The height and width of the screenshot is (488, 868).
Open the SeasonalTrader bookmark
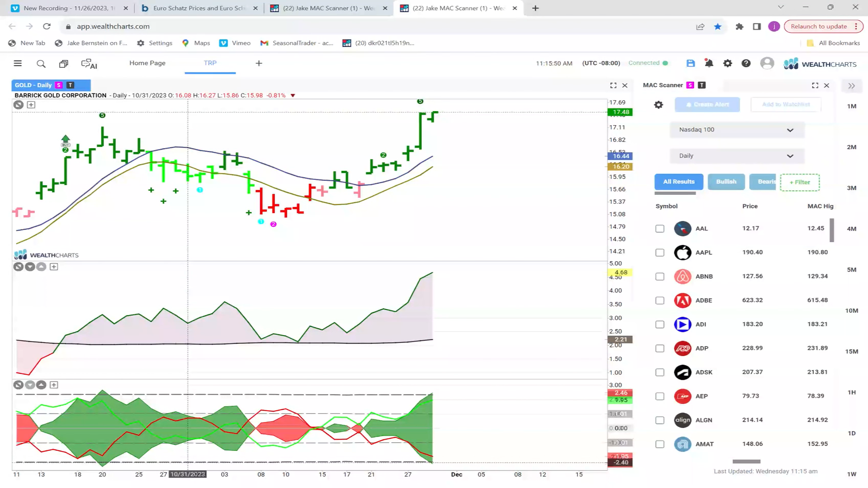coord(297,43)
